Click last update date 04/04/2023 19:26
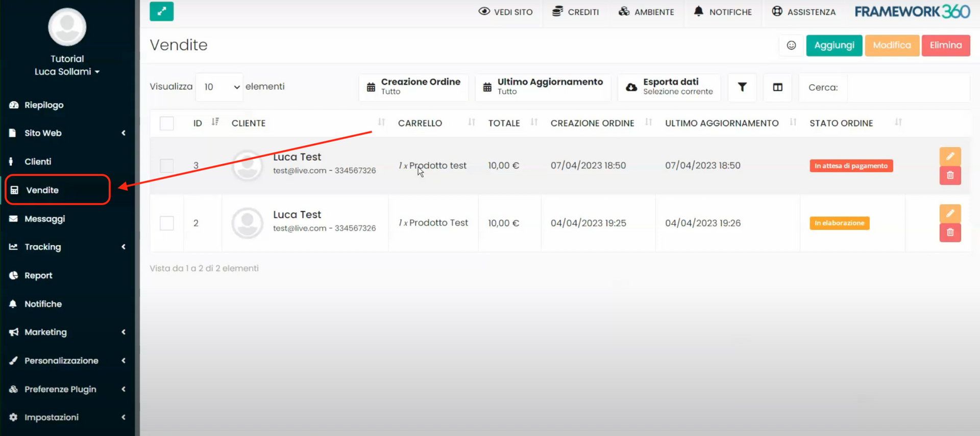The image size is (980, 436). tap(703, 223)
